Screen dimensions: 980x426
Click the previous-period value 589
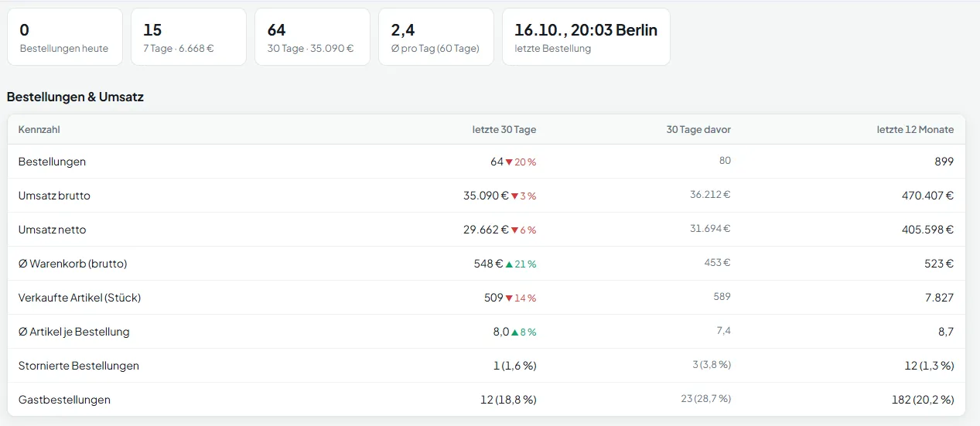722,297
